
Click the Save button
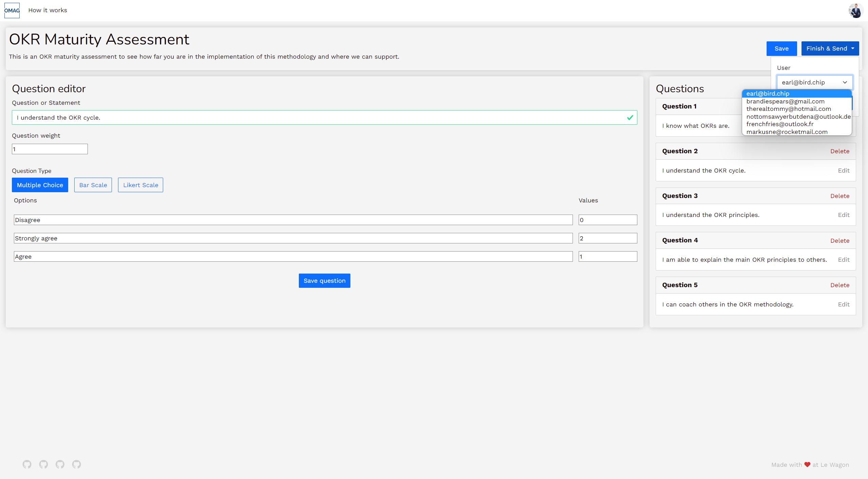coord(781,48)
